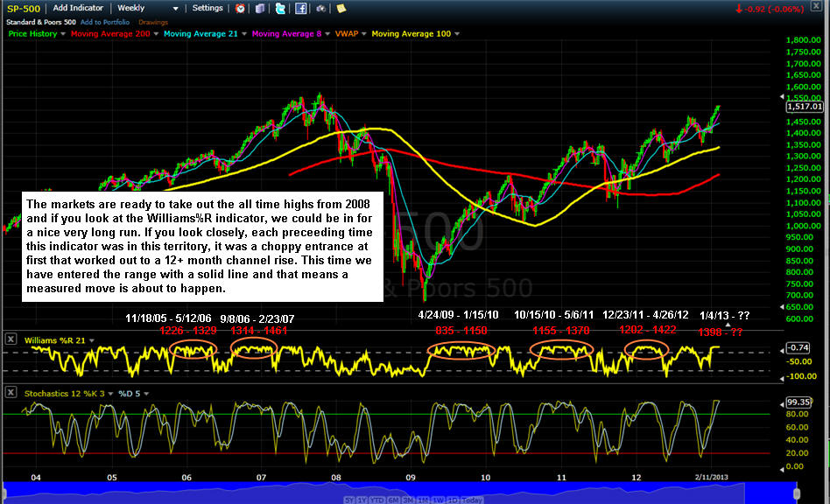Open the Drawings link
This screenshot has height=504, width=830.
153,21
